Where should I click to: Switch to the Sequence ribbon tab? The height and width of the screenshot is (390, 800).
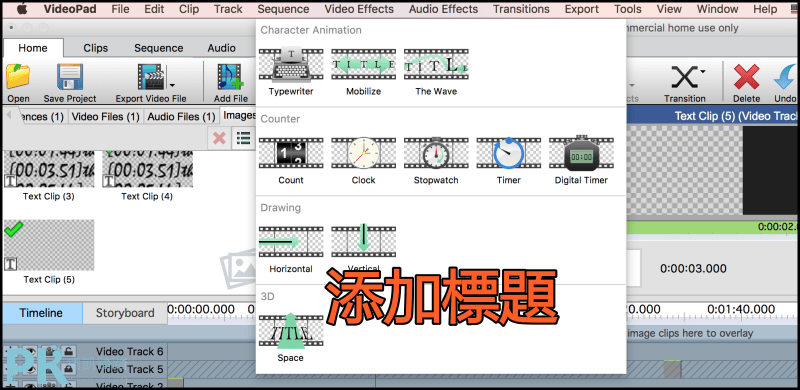159,48
